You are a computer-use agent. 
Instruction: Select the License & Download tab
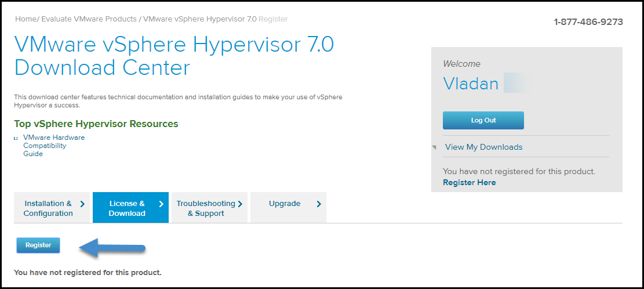pos(130,208)
